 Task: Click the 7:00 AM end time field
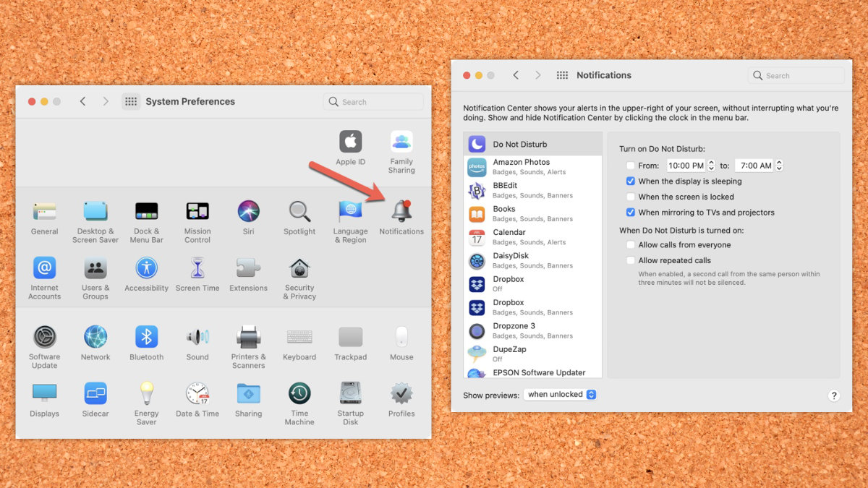tap(755, 166)
